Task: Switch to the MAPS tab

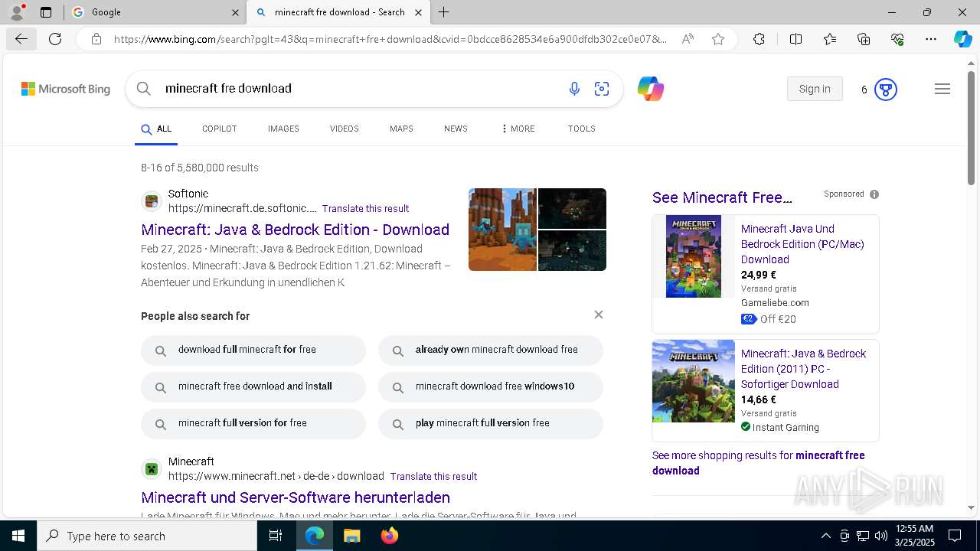Action: pos(401,129)
